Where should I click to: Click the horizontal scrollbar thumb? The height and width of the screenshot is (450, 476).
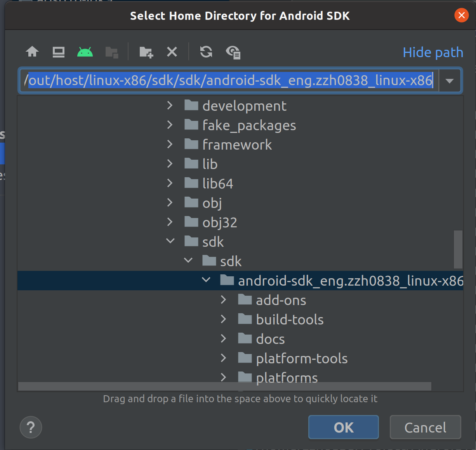click(224, 386)
